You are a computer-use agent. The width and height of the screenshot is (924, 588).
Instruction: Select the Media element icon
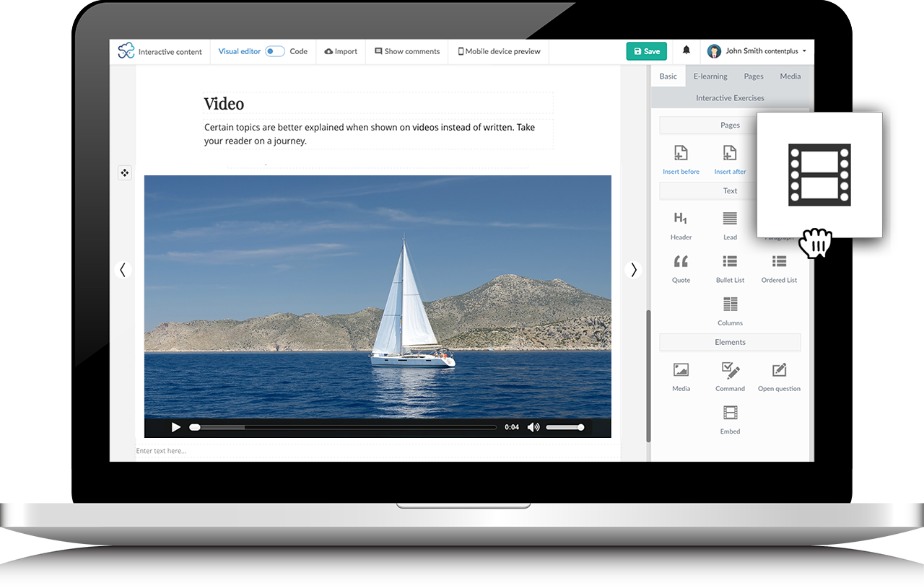[681, 370]
